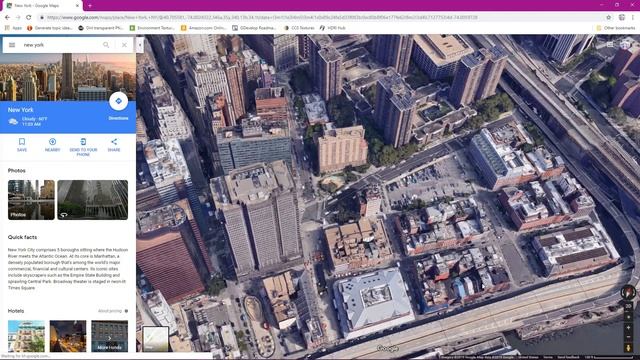The height and width of the screenshot is (360, 640).
Task: Click the weather cloudy icon
Action: 13,122
